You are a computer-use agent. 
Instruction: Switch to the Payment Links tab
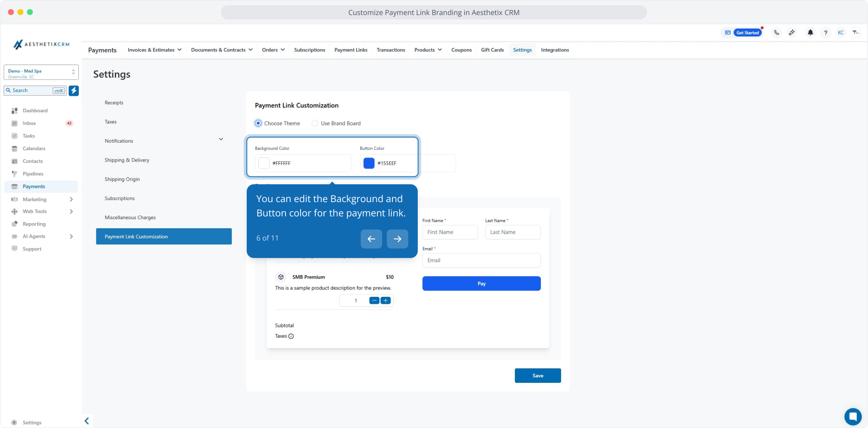click(x=351, y=50)
